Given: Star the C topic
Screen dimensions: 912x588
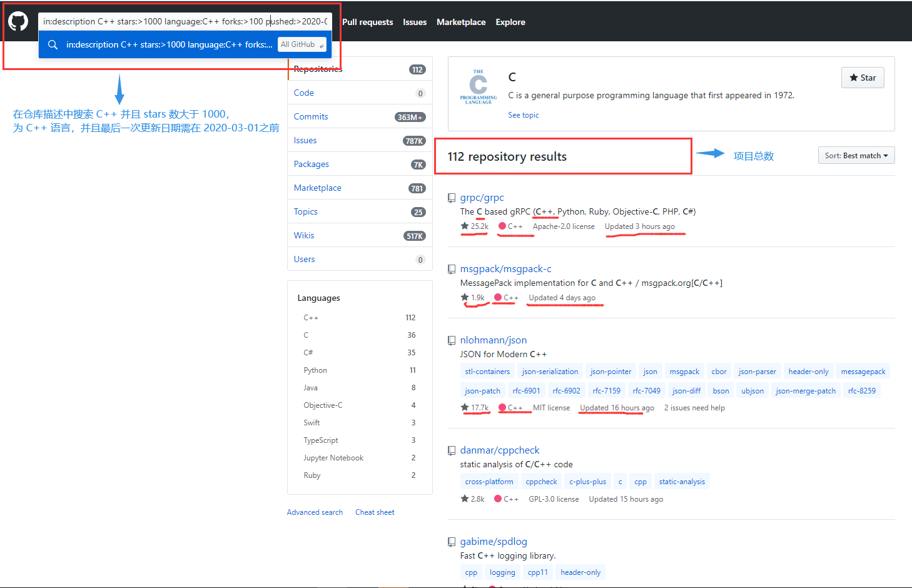Looking at the screenshot, I should point(863,78).
